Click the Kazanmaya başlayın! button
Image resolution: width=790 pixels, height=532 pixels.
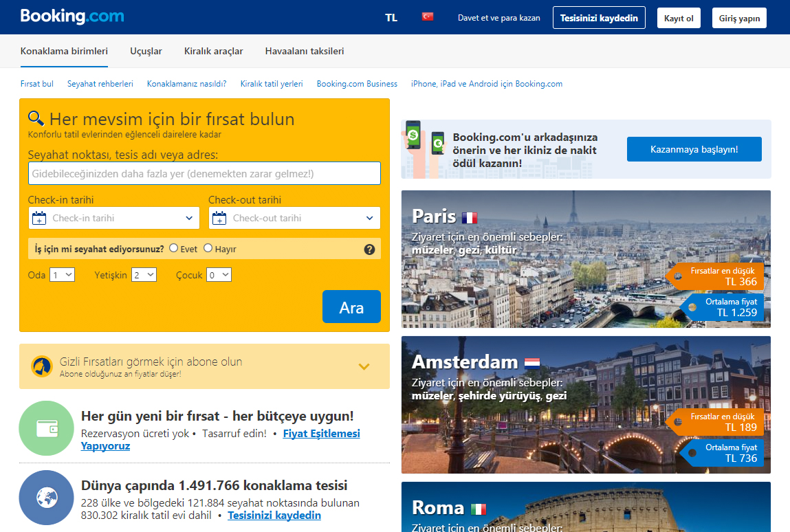[694, 149]
